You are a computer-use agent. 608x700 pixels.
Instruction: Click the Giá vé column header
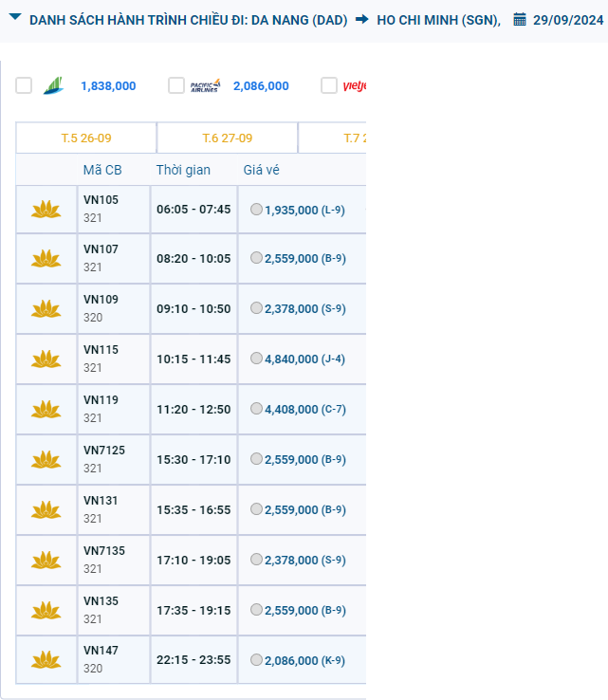click(x=261, y=171)
